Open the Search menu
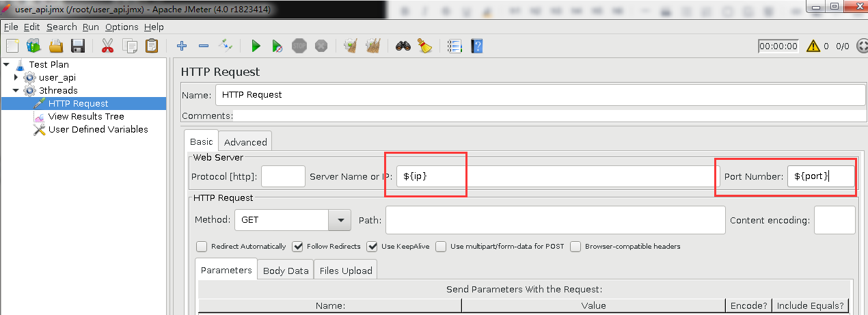 (x=62, y=27)
